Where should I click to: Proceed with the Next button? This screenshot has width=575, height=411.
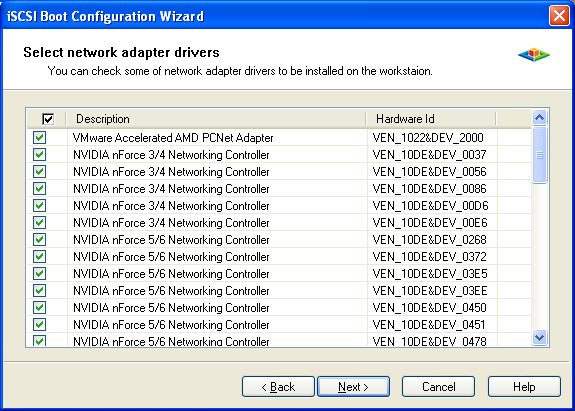pyautogui.click(x=354, y=386)
